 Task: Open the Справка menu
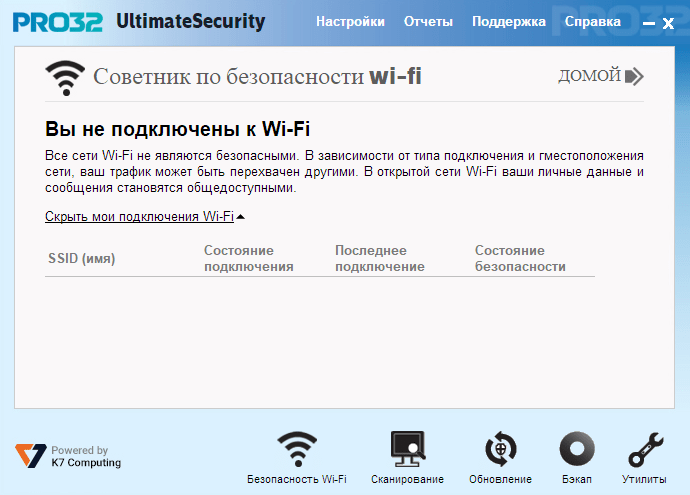point(593,22)
